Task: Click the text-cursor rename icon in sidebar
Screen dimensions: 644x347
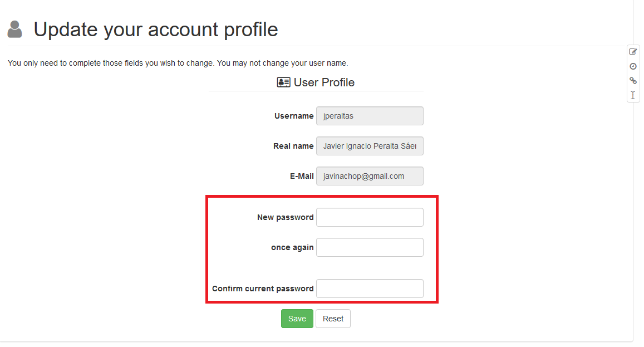Action: pyautogui.click(x=633, y=95)
